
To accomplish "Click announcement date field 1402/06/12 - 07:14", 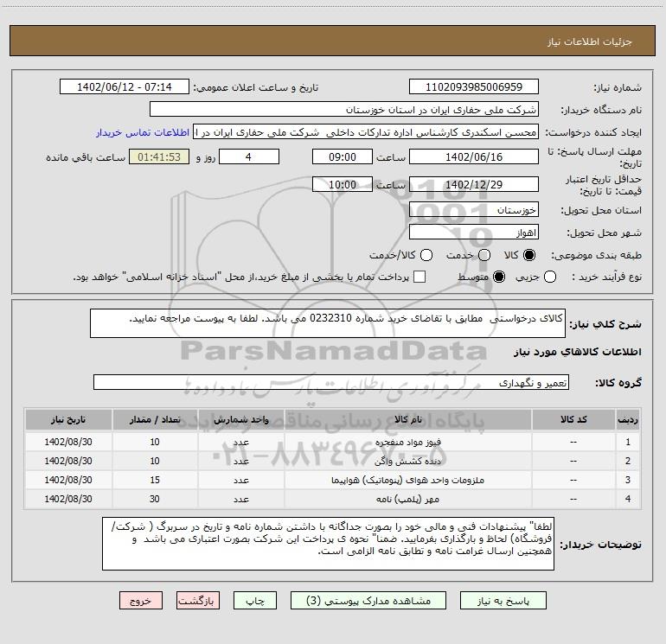I will pyautogui.click(x=125, y=86).
